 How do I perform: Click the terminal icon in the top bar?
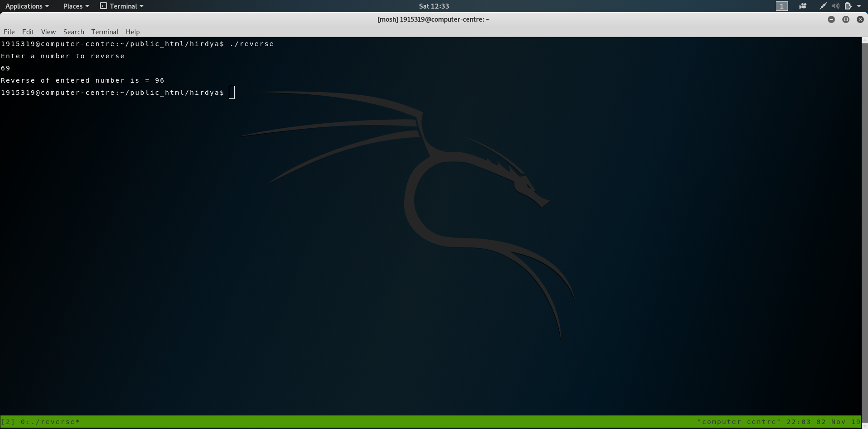click(104, 6)
